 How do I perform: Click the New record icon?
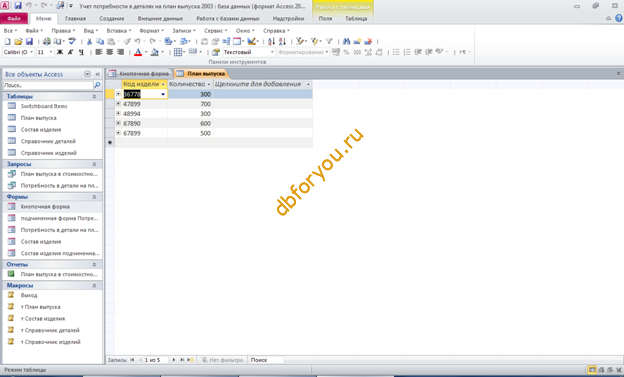pos(357,41)
